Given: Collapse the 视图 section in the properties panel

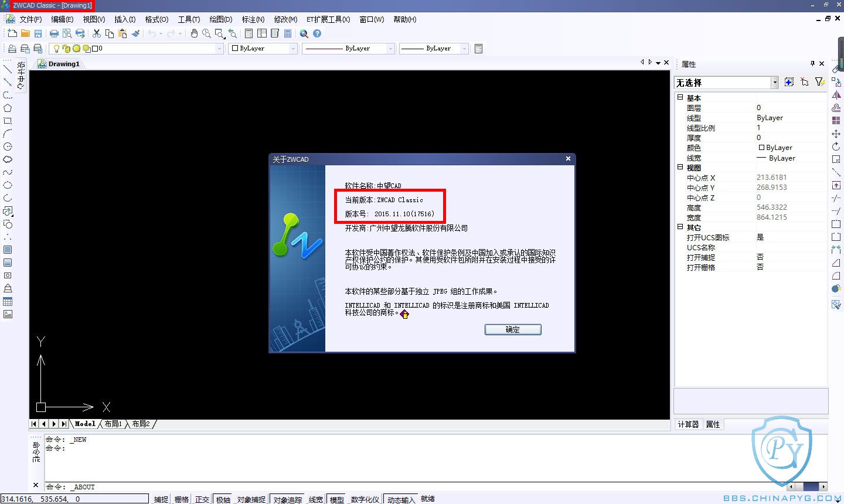Looking at the screenshot, I should [x=680, y=167].
